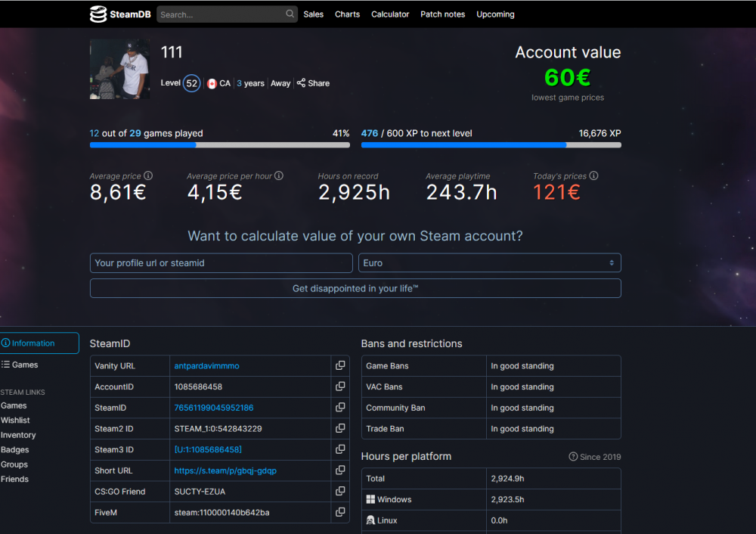
Task: Click the Linux platform icon
Action: [x=370, y=520]
